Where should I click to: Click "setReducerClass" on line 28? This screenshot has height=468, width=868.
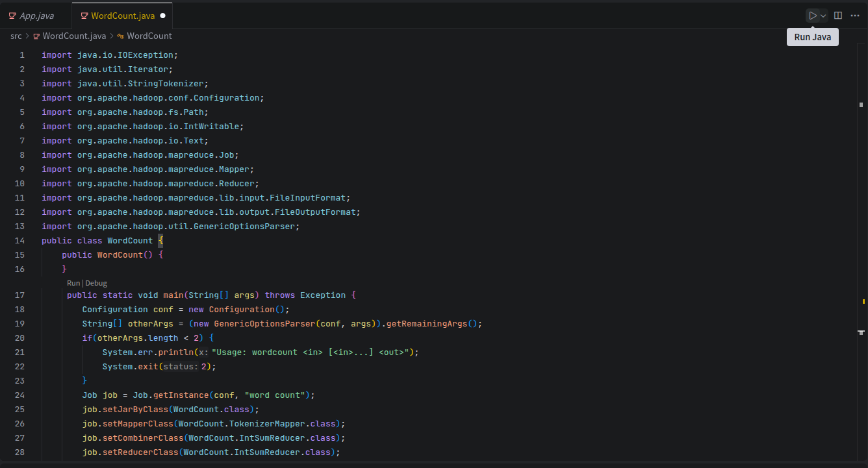click(x=140, y=452)
